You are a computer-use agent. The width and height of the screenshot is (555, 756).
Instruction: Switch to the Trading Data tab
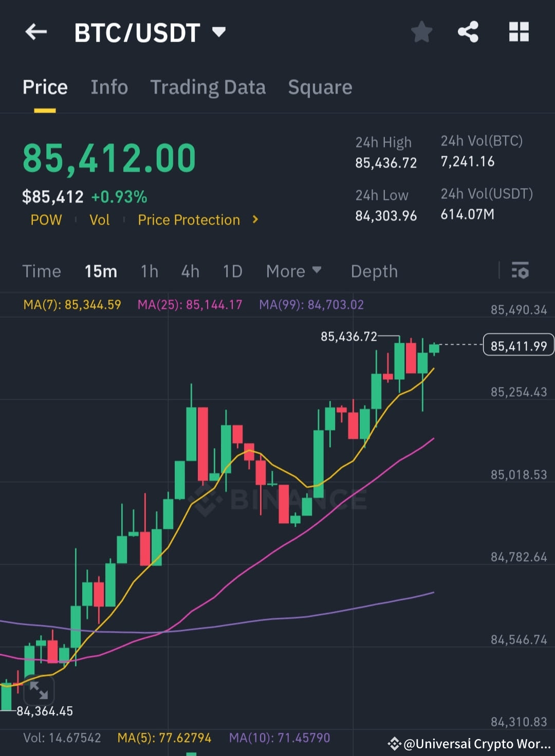tap(208, 87)
